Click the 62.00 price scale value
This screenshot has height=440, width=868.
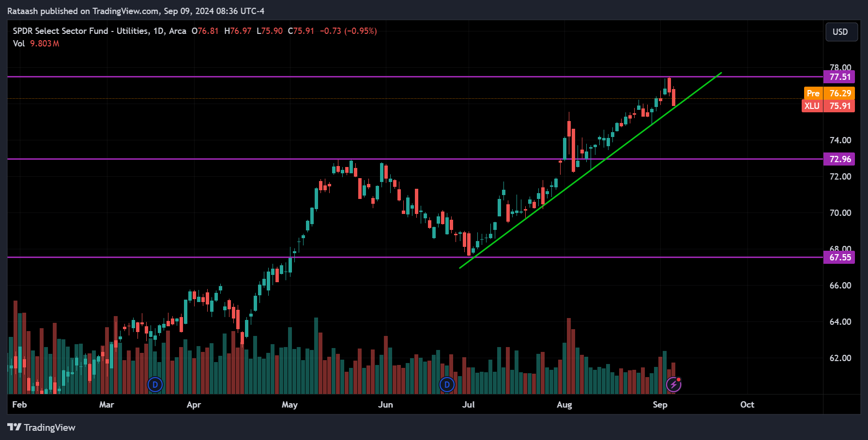tap(840, 358)
